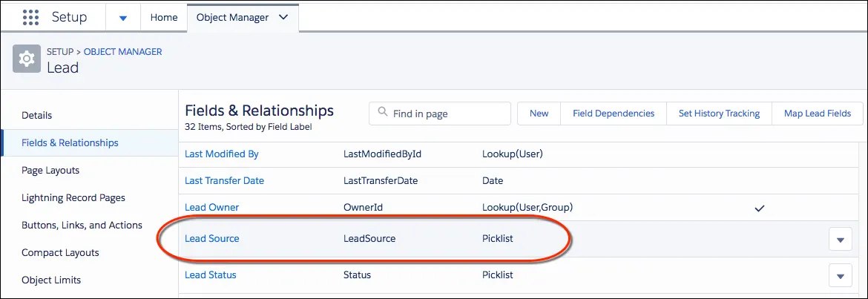Click Set History Tracking button
This screenshot has height=299, width=868.
(719, 114)
